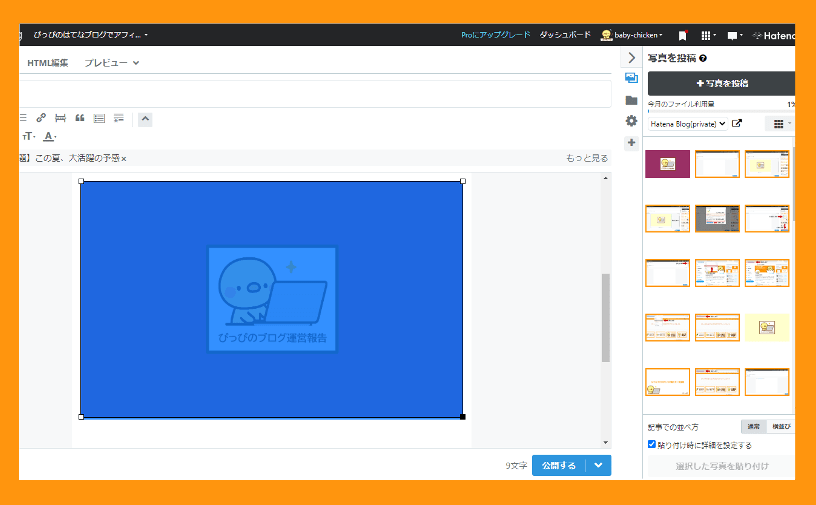Open the category folder sidebar icon
This screenshot has width=816, height=505.
[631, 100]
